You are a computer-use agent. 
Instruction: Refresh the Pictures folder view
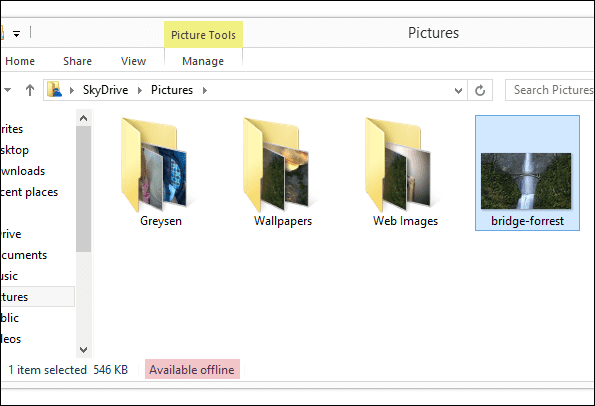click(x=480, y=90)
